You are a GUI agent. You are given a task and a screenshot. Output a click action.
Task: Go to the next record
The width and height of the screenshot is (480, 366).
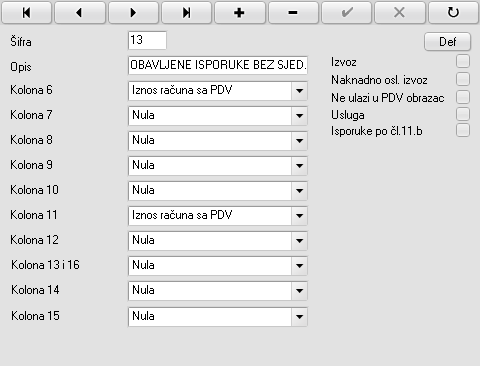point(133,12)
